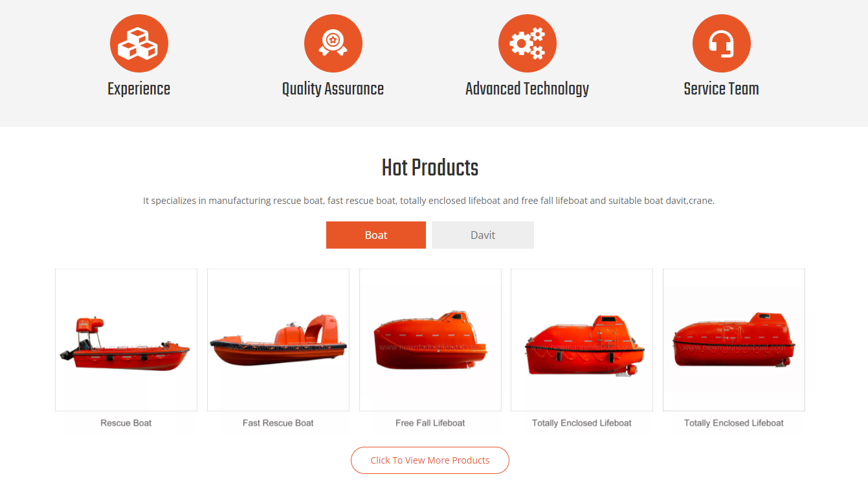Viewport: 868px width, 483px height.
Task: Click the Quality Assurance heading text
Action: [x=333, y=89]
